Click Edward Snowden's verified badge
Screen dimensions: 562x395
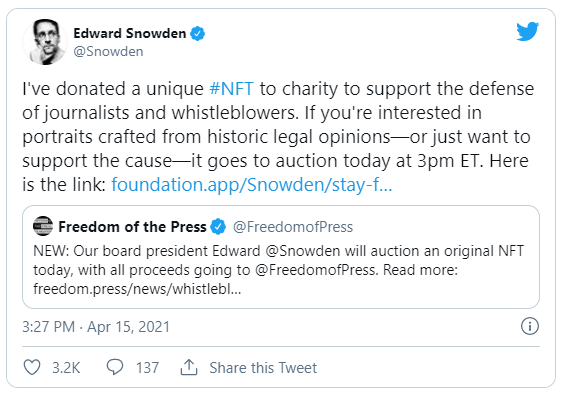197,33
